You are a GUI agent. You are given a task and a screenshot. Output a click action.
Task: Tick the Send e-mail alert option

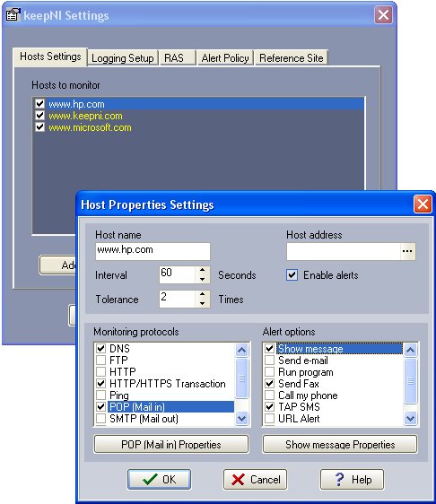[269, 360]
